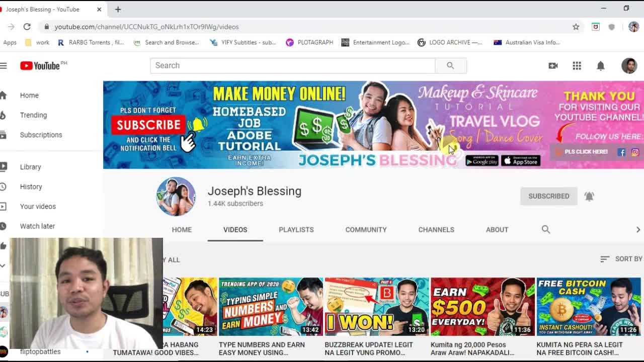The image size is (644, 362).
Task: Open Typing Simple Numbers video thumbnail
Action: 271,307
